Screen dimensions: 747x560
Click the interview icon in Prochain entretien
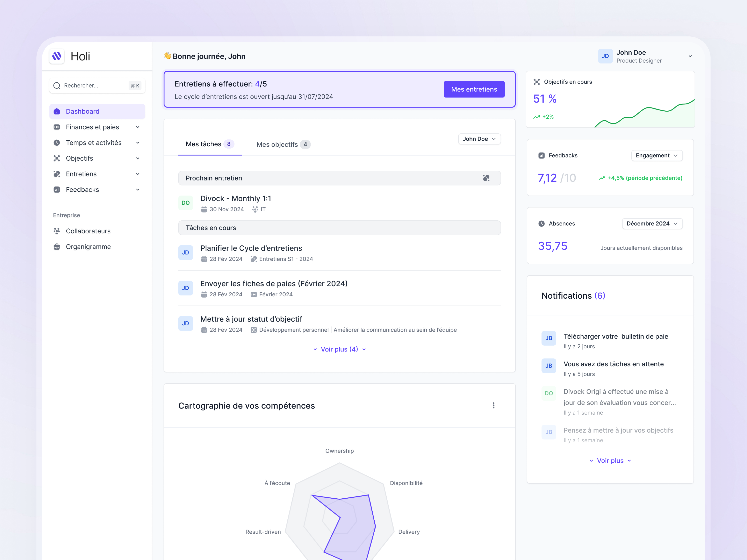pos(486,178)
